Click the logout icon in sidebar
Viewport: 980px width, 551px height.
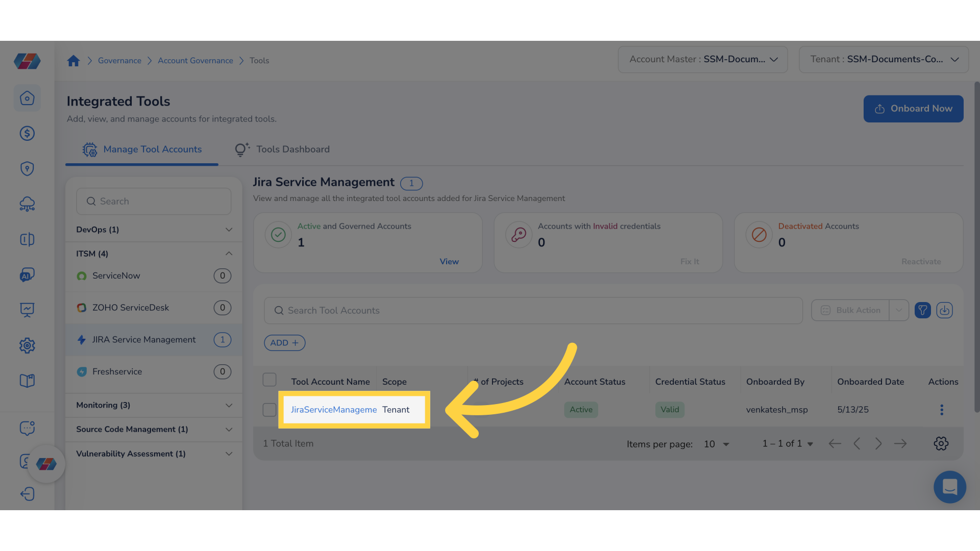pyautogui.click(x=27, y=494)
